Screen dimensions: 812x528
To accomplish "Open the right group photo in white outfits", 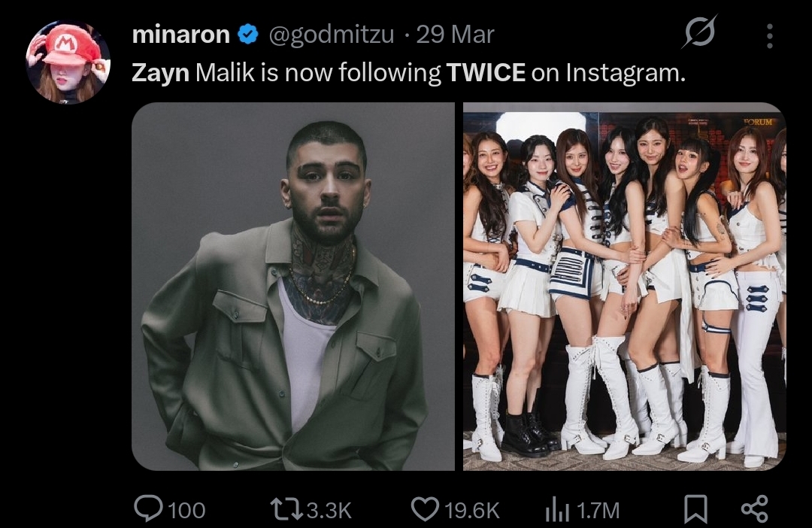I will 625,286.
